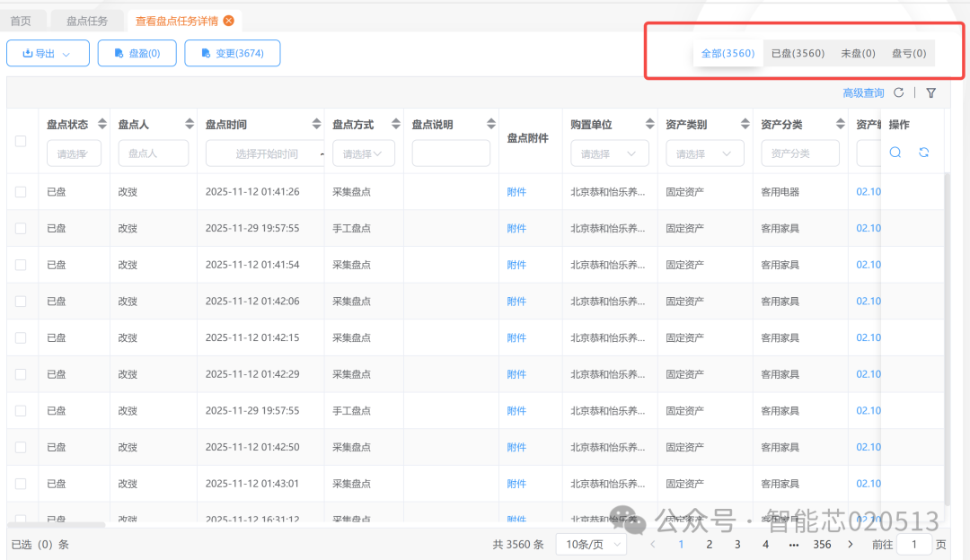This screenshot has height=560, width=970.
Task: Click the refresh icon beside 高级查询
Action: (899, 92)
